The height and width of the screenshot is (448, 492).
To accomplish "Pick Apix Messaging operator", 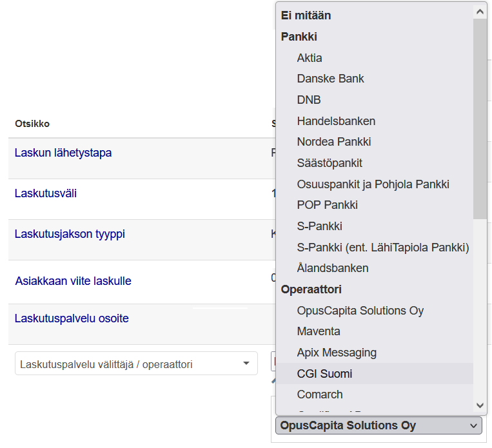I will 337,353.
